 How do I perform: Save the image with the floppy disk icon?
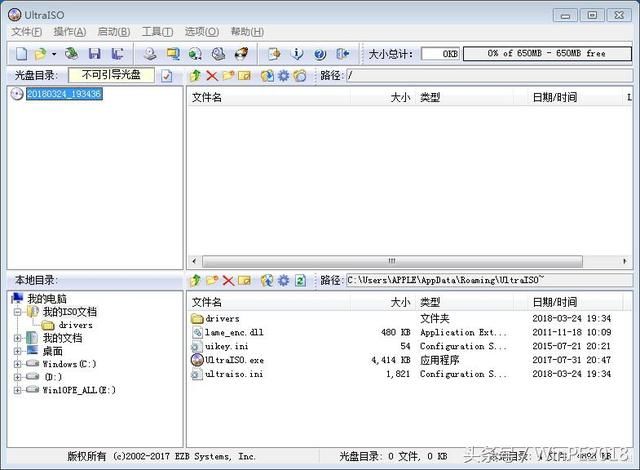pos(94,54)
